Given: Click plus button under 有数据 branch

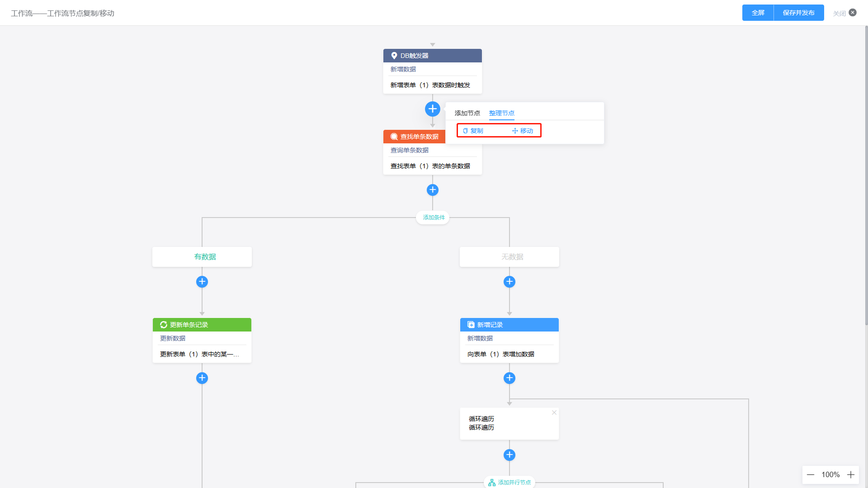Looking at the screenshot, I should 202,282.
